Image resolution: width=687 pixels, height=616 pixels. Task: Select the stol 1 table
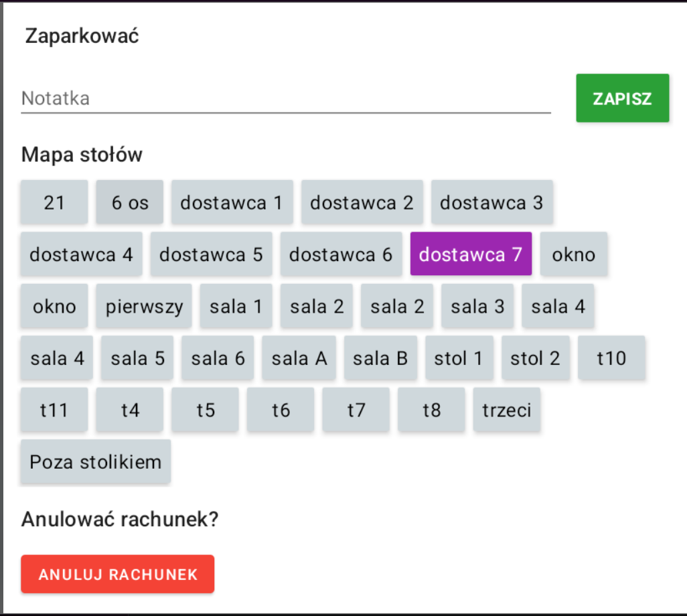click(x=459, y=358)
